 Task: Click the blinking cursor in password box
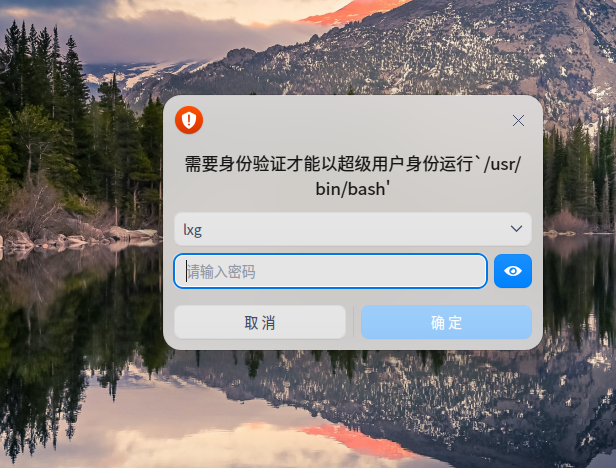pyautogui.click(x=186, y=271)
